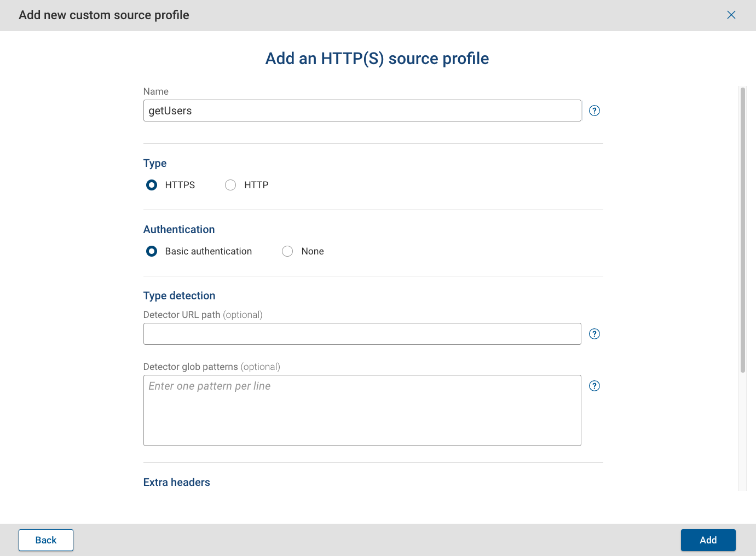
Task: Click the Detector URL path text field
Action: tap(361, 333)
